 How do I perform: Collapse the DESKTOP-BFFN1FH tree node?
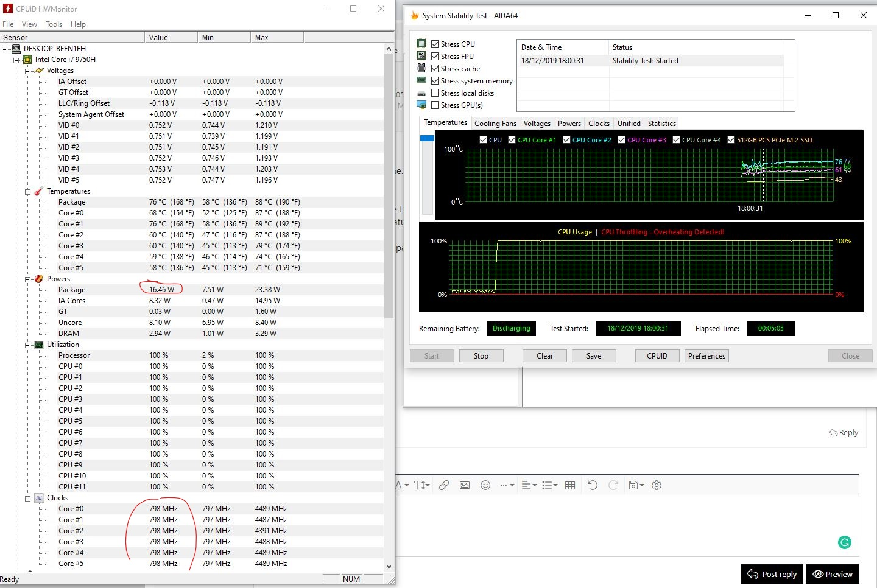coord(5,49)
